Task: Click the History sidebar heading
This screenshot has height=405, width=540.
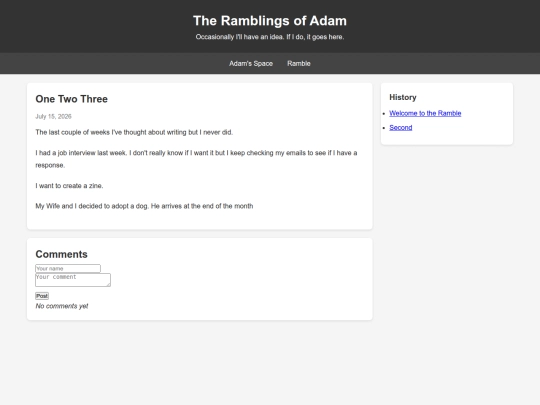Action: click(x=403, y=97)
